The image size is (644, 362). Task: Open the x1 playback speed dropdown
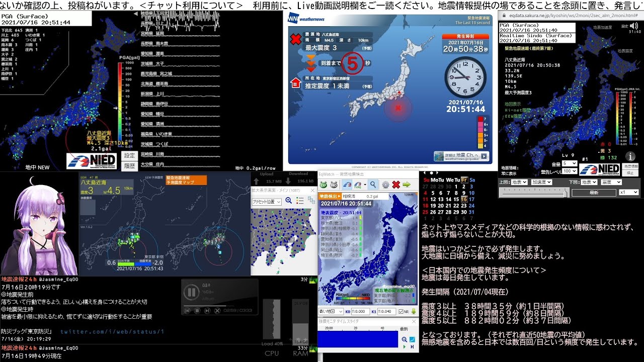click(x=628, y=192)
